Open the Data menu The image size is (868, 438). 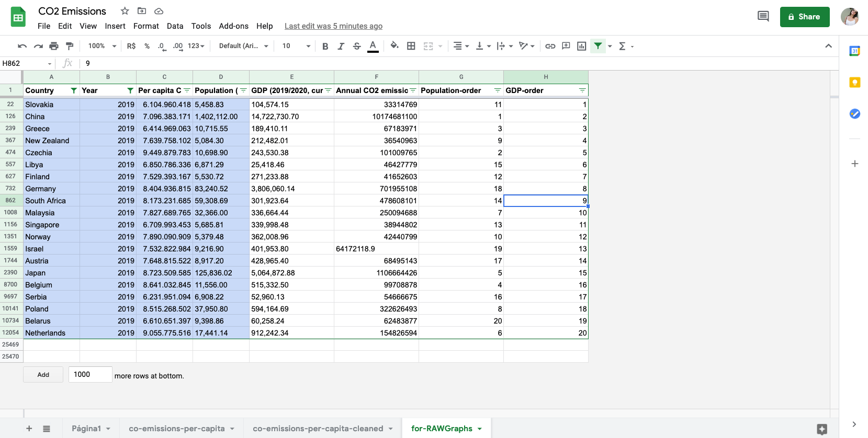pyautogui.click(x=175, y=26)
